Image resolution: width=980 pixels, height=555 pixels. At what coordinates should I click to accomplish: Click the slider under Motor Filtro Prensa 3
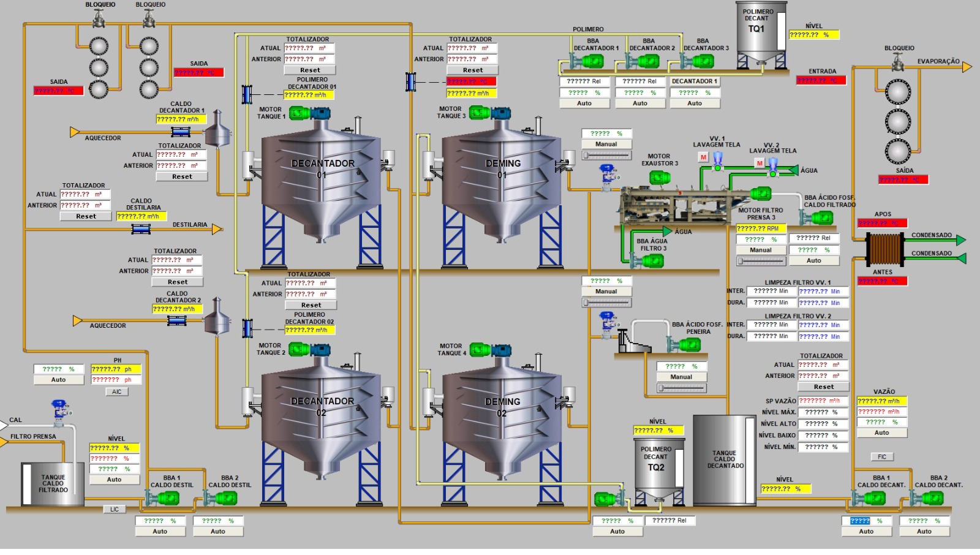pyautogui.click(x=761, y=261)
